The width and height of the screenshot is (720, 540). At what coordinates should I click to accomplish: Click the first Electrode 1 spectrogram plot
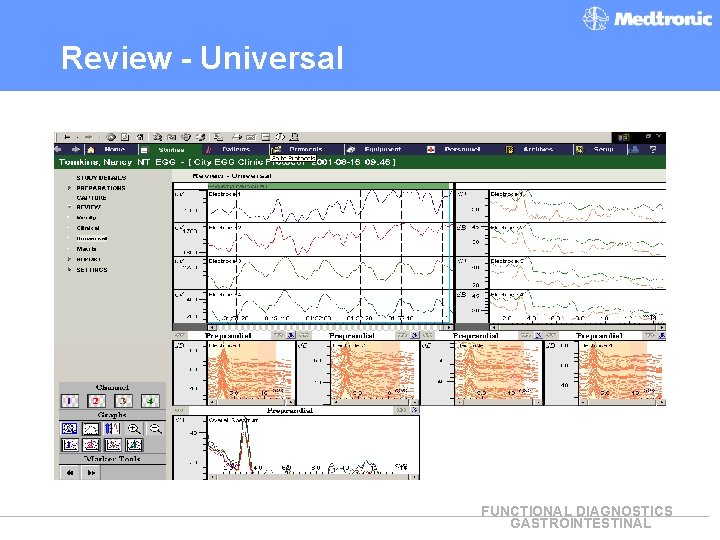pos(251,370)
